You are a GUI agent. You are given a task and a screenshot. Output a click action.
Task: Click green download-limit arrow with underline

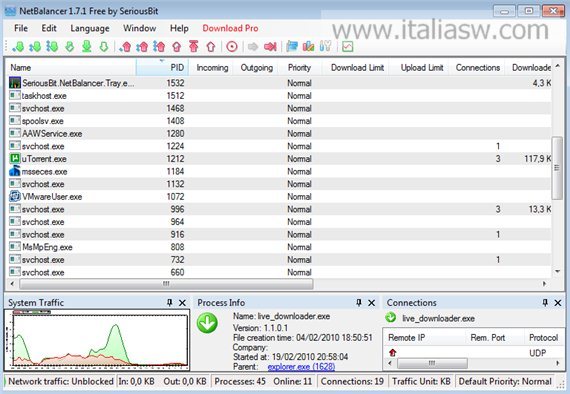pyautogui.click(x=87, y=47)
